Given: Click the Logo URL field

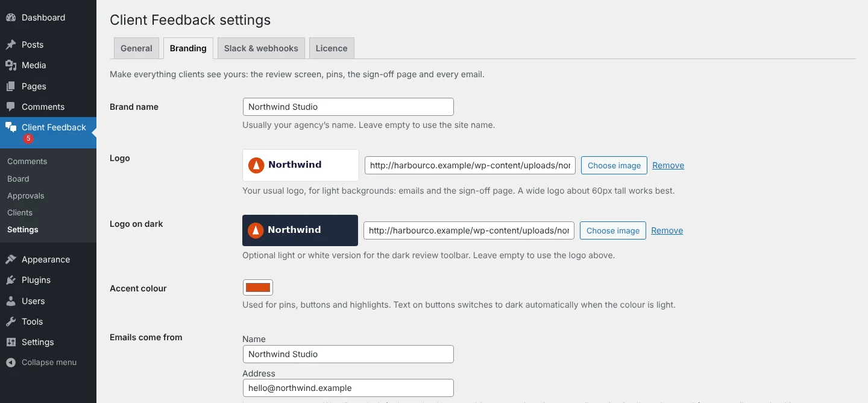Looking at the screenshot, I should click(x=470, y=165).
